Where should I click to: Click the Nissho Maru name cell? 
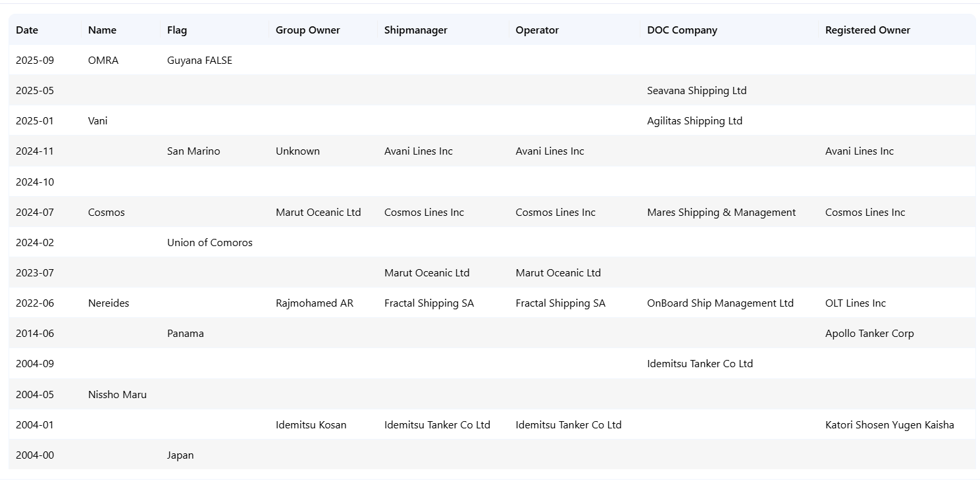tap(117, 395)
